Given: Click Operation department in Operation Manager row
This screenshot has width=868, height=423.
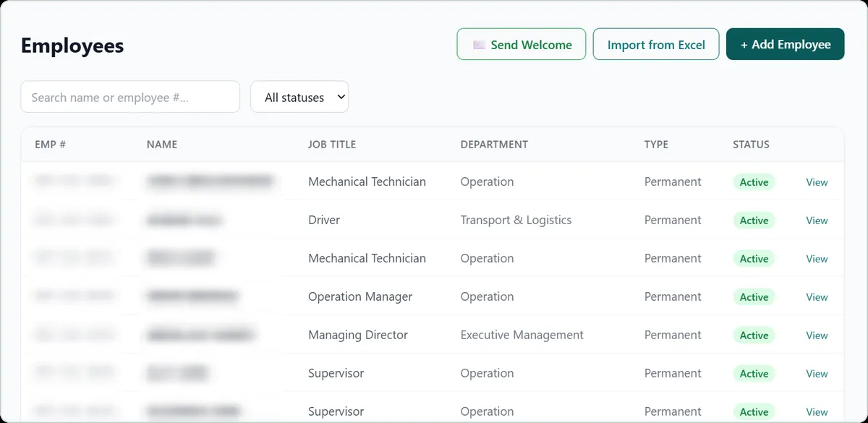Looking at the screenshot, I should (487, 296).
